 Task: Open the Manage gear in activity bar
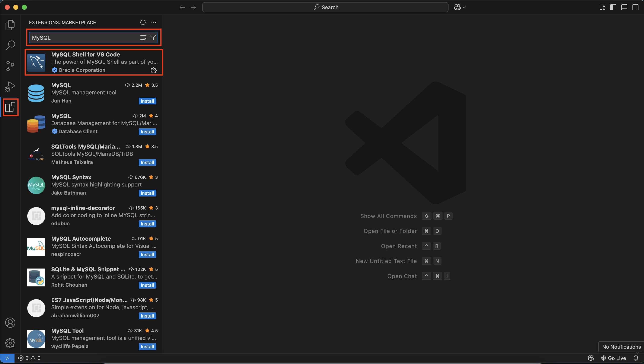coord(10,343)
